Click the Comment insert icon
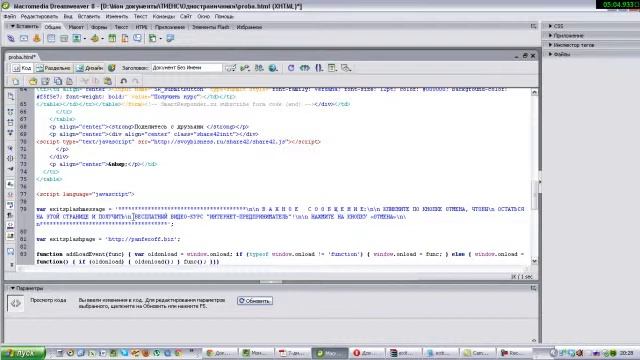Screen dimensions: 640x360 (x=137, y=38)
